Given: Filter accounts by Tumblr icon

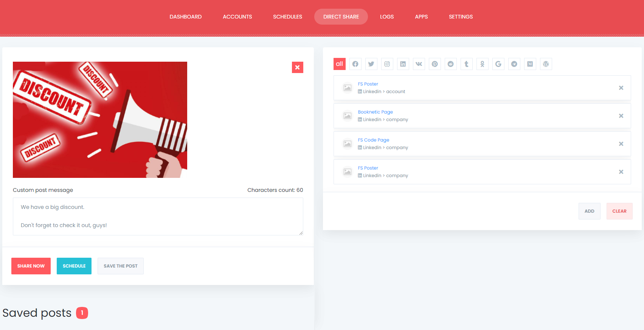Looking at the screenshot, I should point(466,64).
